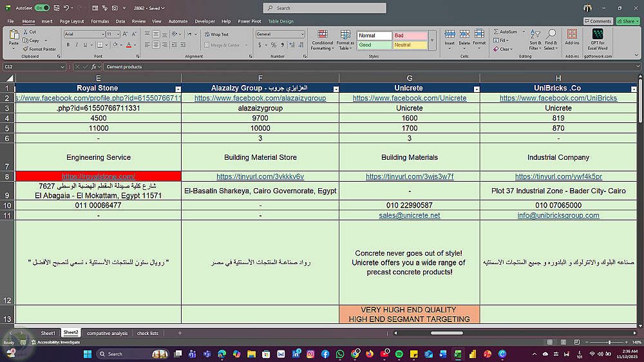Open Add-ins from the ribbon

coord(572,37)
